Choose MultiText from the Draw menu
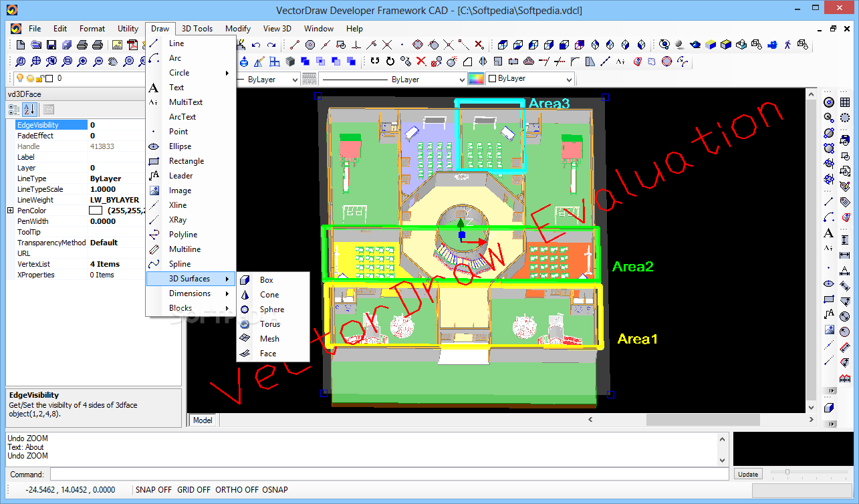Image resolution: width=859 pixels, height=504 pixels. [x=191, y=102]
